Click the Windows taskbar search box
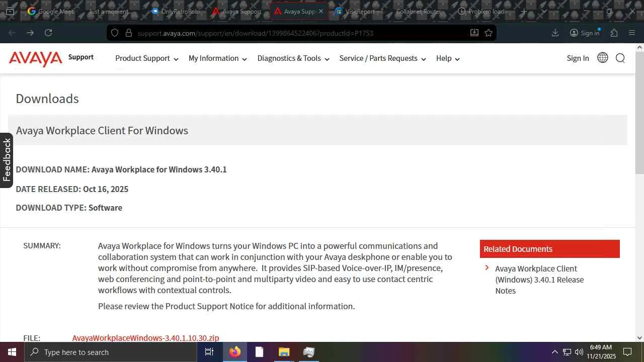This screenshot has height=362, width=644. click(x=110, y=352)
